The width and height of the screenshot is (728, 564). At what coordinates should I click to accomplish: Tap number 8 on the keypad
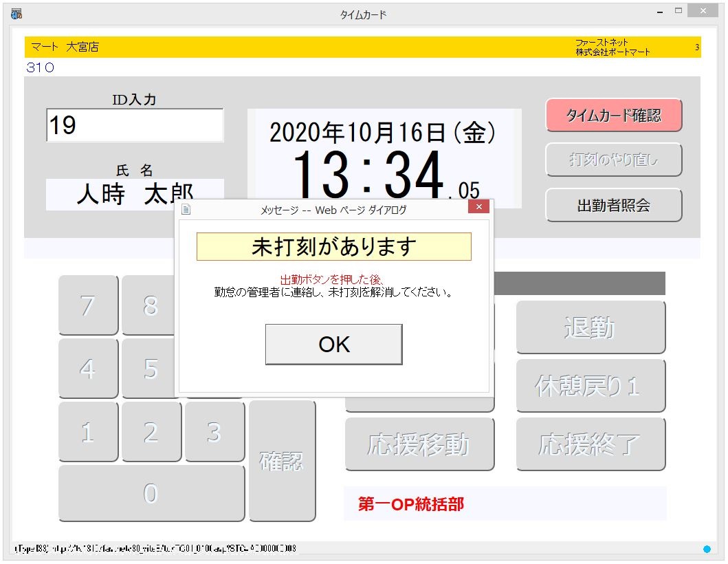148,305
